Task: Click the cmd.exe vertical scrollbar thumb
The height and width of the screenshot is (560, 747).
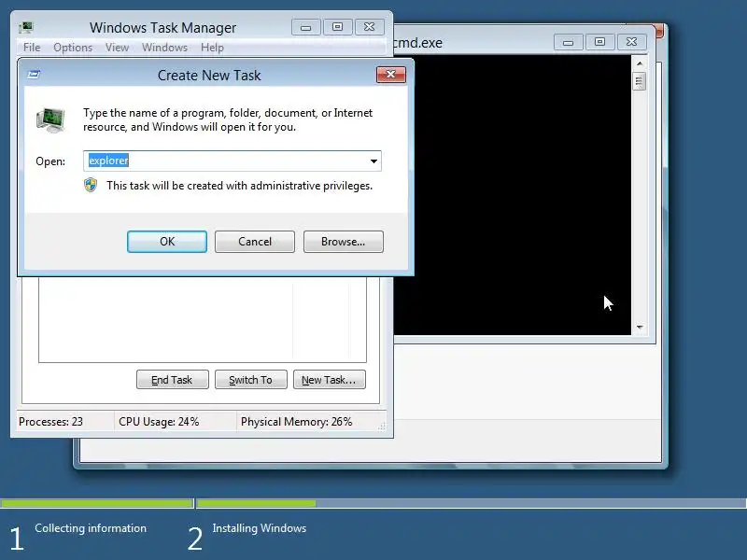Action: (x=640, y=81)
